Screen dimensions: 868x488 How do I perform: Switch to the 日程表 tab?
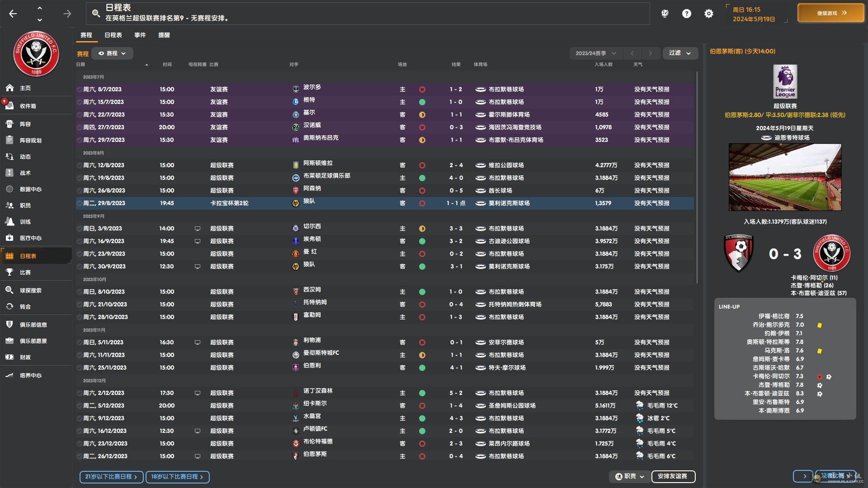pyautogui.click(x=113, y=35)
